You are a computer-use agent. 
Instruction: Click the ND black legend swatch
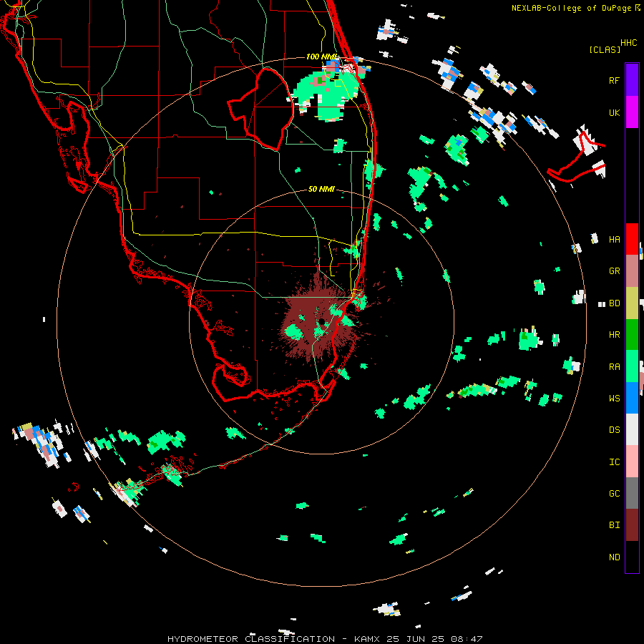(x=632, y=557)
